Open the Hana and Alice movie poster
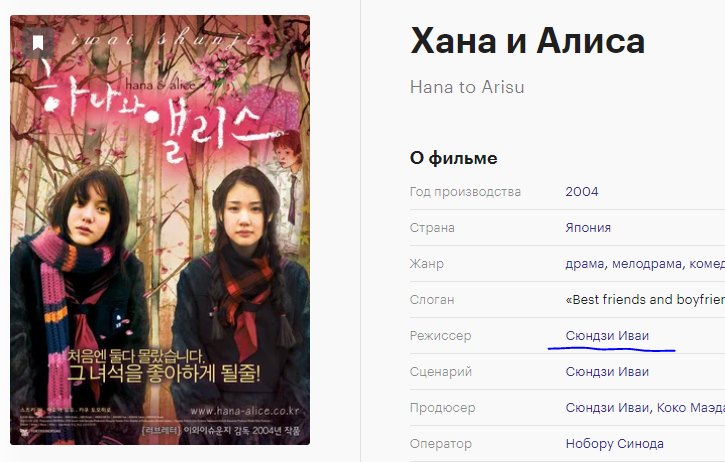This screenshot has height=462, width=725. (160, 230)
